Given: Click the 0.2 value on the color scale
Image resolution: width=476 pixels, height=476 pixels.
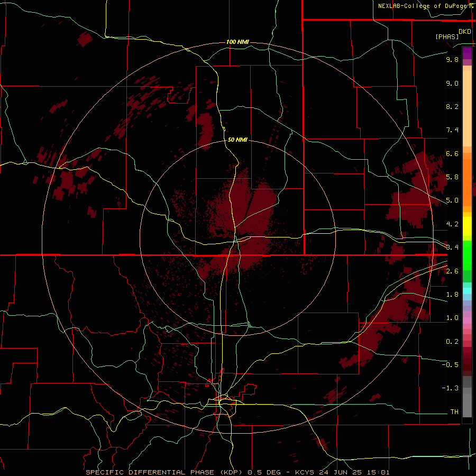Looking at the screenshot, I should tap(452, 342).
